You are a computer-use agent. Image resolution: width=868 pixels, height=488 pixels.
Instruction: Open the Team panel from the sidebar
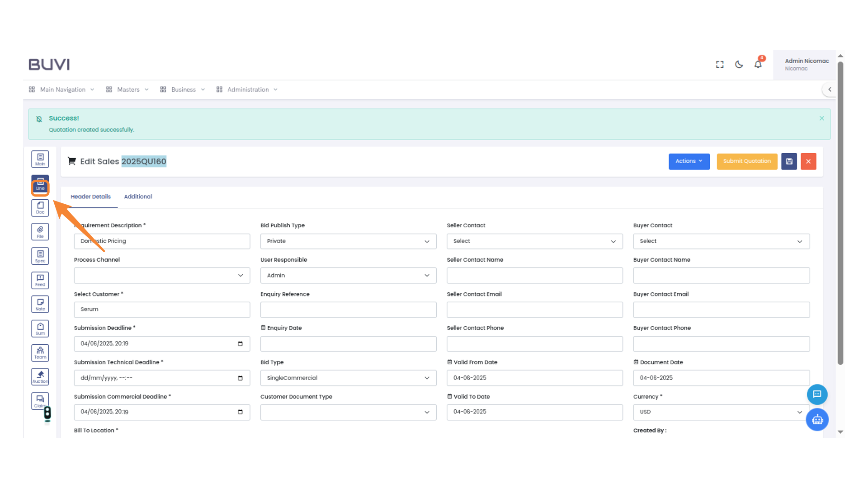(40, 352)
